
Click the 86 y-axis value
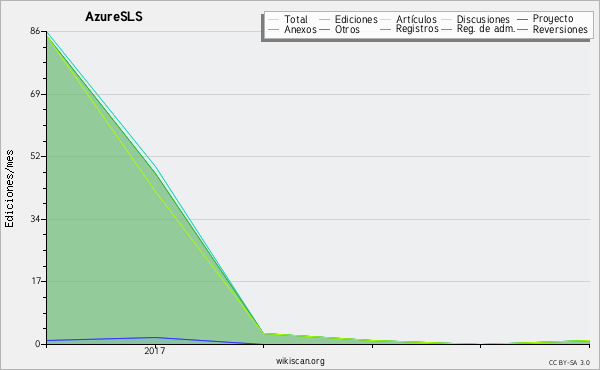[x=35, y=31]
